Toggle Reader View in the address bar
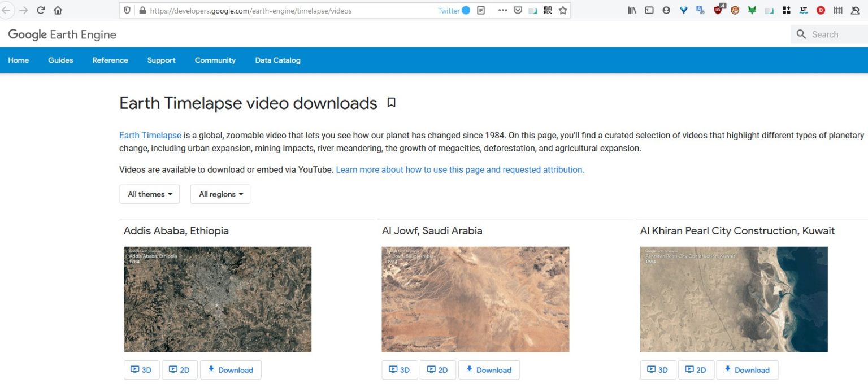868x392 pixels. [481, 10]
